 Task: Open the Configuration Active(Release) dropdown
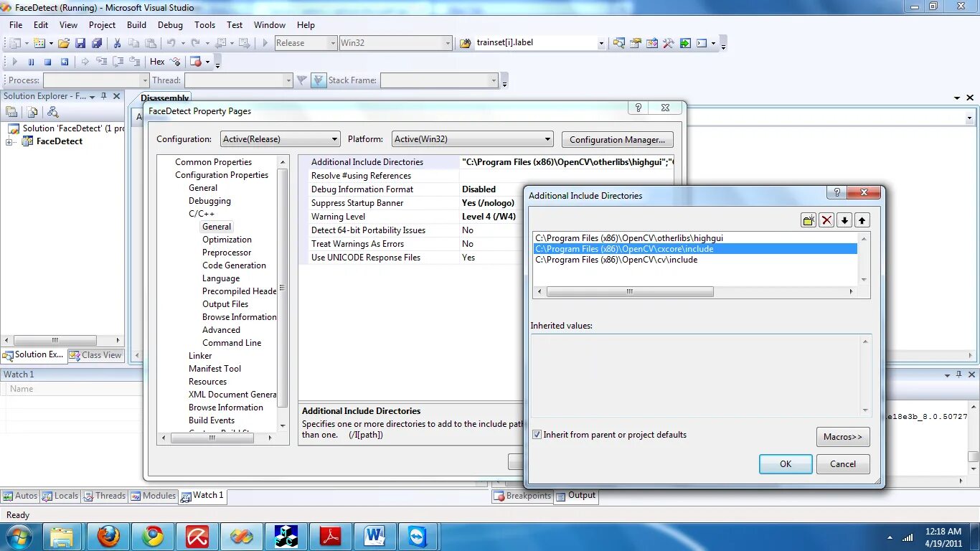pos(280,139)
